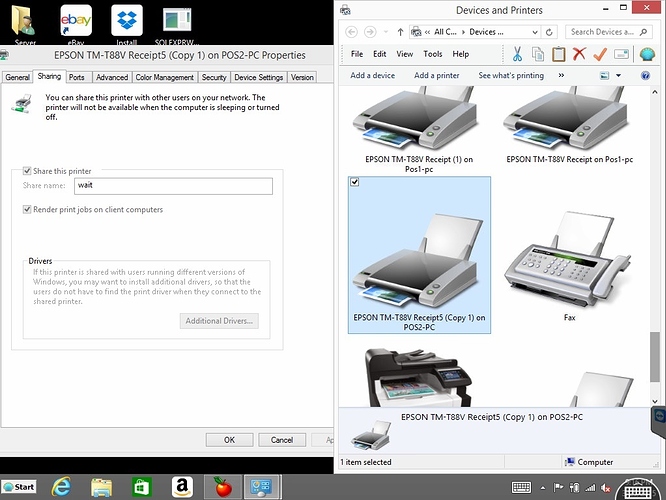The width and height of the screenshot is (666, 500).
Task: Toggle Render print jobs on client computers
Action: [27, 209]
